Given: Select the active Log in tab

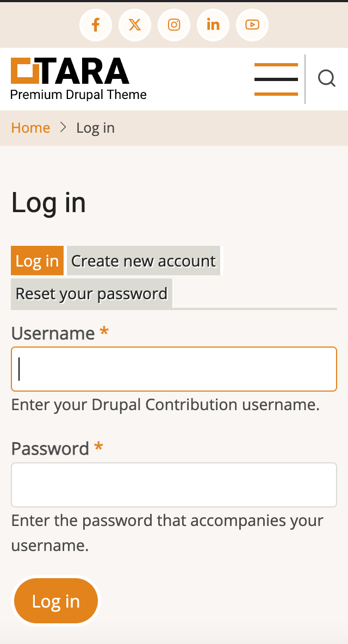Looking at the screenshot, I should [37, 261].
